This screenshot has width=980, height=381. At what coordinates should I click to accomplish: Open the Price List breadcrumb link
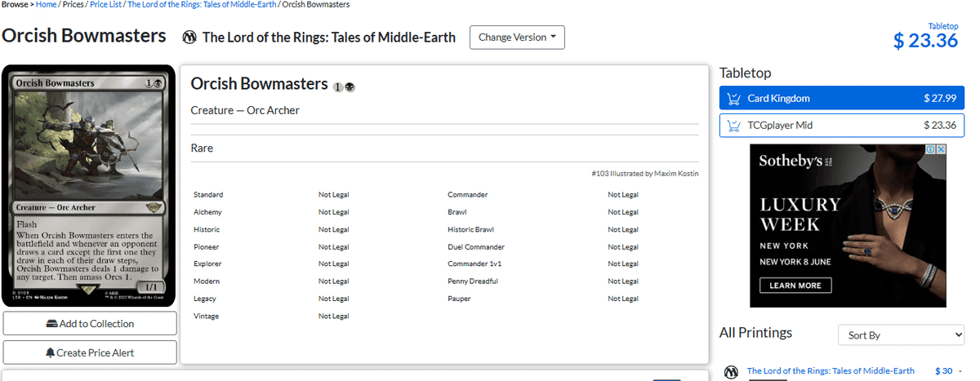[105, 5]
